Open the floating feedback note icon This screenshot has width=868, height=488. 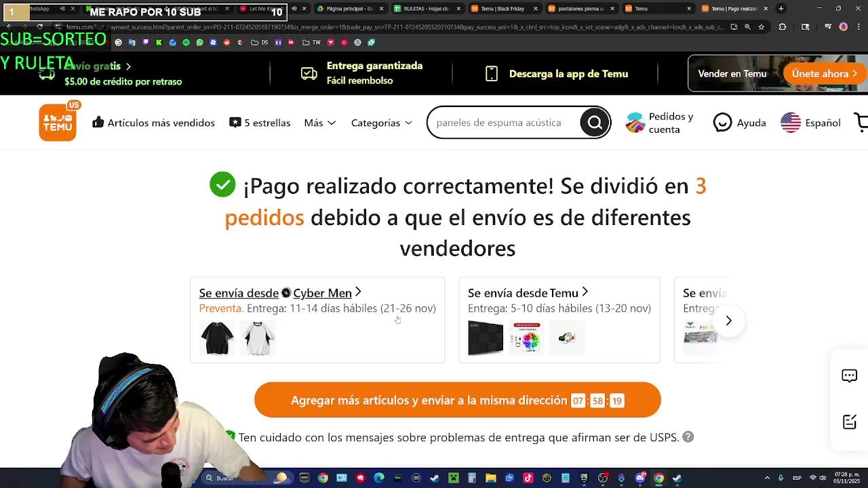(x=849, y=422)
